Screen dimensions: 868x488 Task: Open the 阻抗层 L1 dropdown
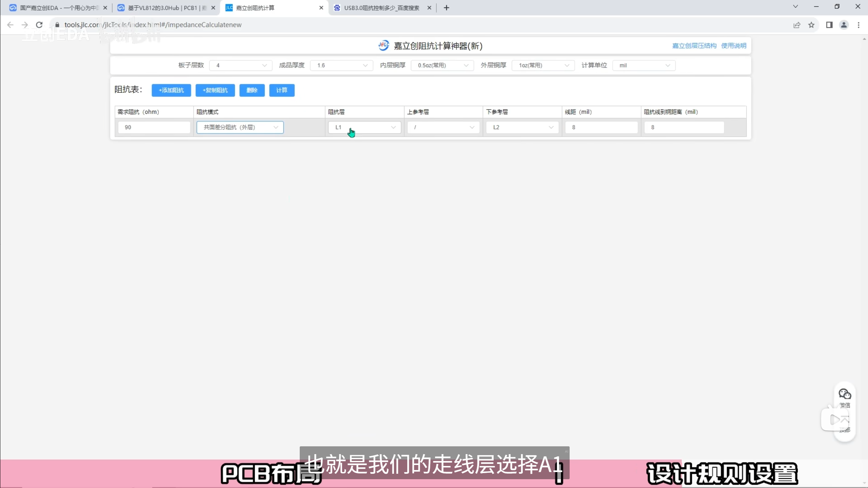pyautogui.click(x=364, y=127)
